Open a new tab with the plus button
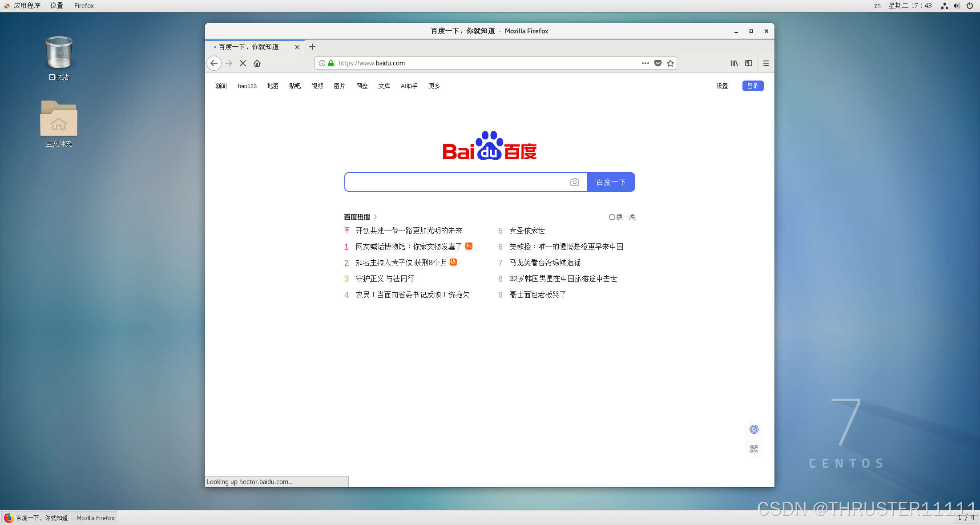The width and height of the screenshot is (980, 525). pyautogui.click(x=312, y=47)
